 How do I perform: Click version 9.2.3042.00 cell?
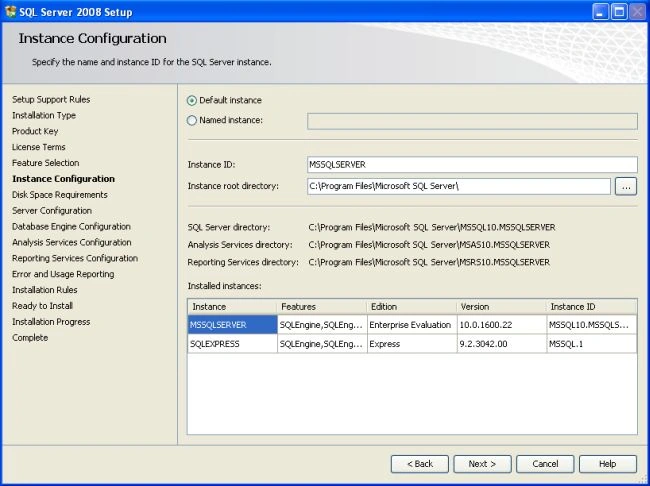(502, 344)
